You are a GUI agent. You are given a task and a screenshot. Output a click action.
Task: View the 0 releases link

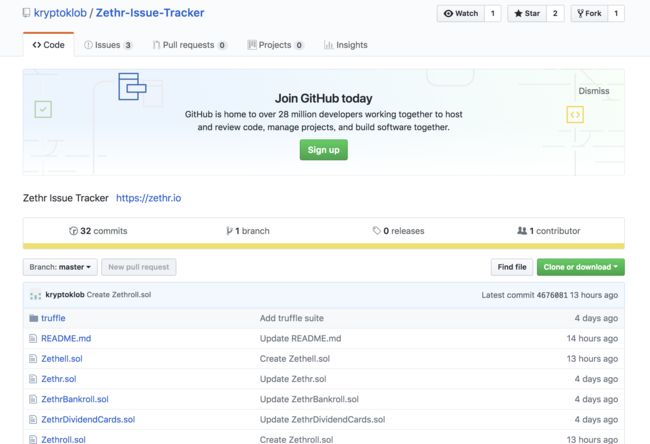[398, 231]
